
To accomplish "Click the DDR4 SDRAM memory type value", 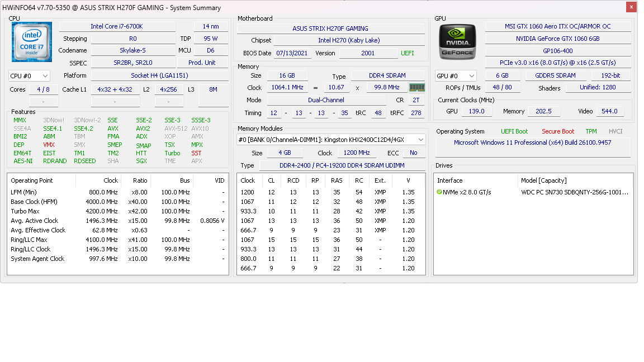I will [x=387, y=75].
